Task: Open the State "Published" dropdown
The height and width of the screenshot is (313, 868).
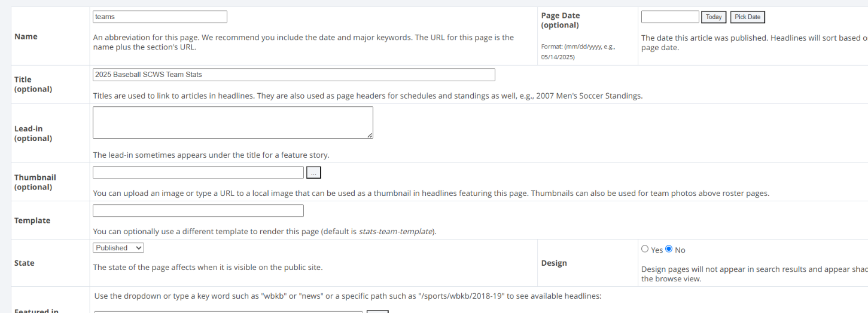Action: (x=118, y=247)
